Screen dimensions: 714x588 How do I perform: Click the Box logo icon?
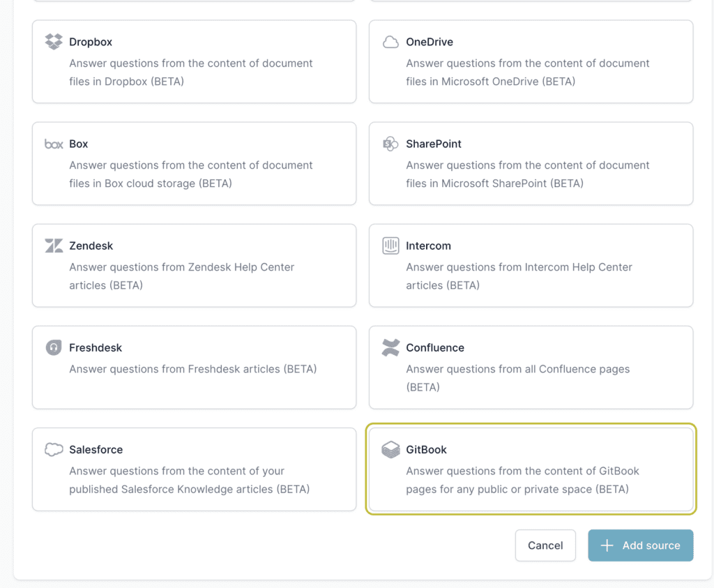click(54, 144)
